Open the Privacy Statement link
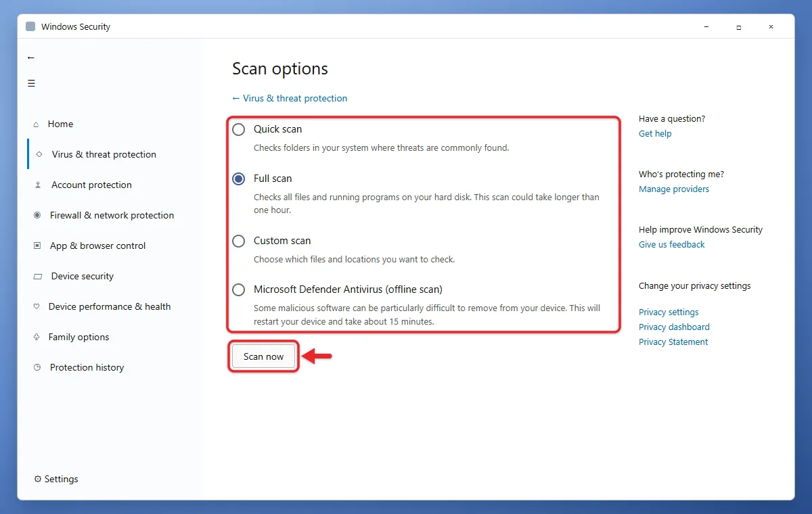The height and width of the screenshot is (514, 812). tap(673, 342)
